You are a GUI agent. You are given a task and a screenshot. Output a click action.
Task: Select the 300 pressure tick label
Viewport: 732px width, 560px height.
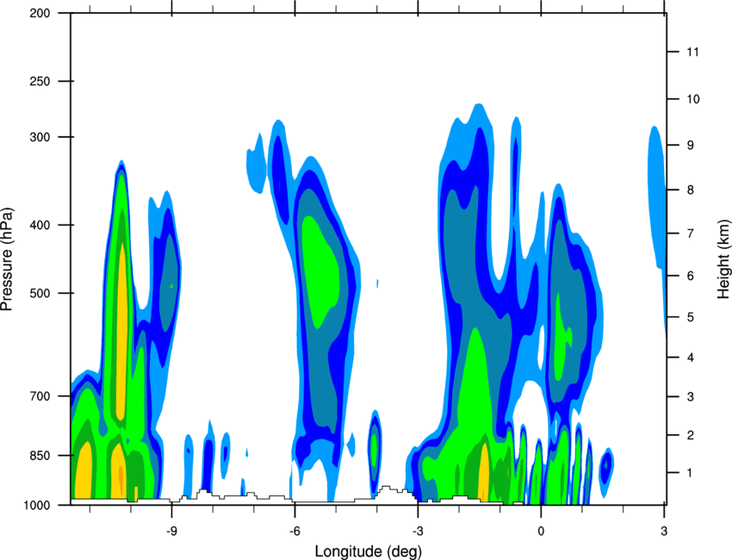click(40, 137)
